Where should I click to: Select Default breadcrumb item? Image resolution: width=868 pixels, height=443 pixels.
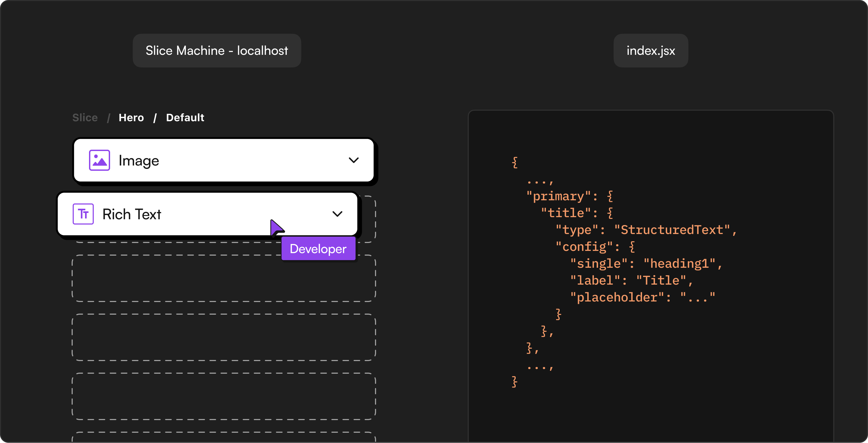(x=185, y=118)
